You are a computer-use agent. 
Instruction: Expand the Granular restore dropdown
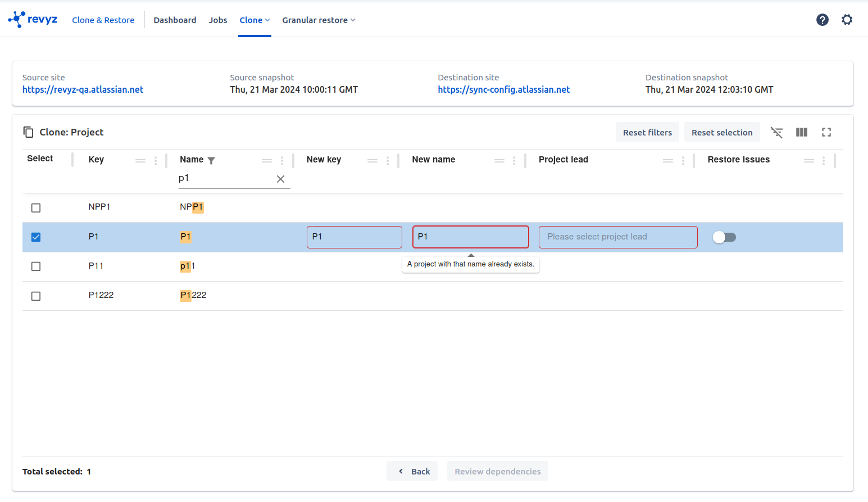click(x=319, y=20)
